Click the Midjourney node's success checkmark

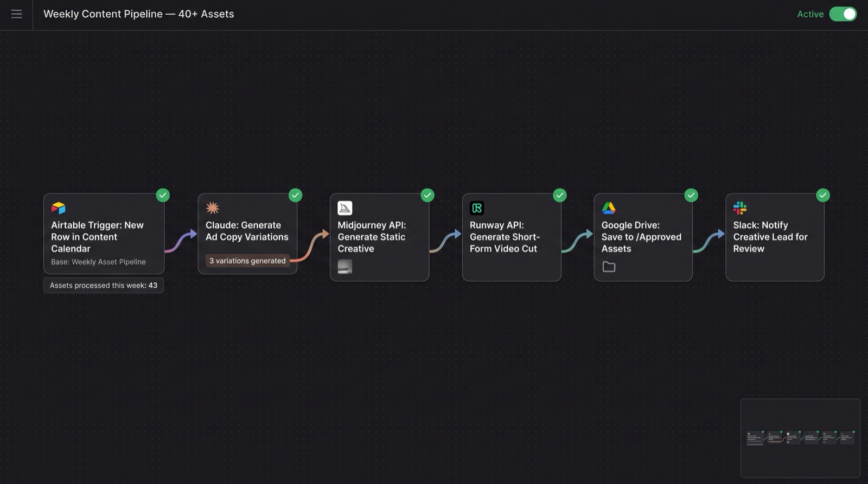[427, 195]
